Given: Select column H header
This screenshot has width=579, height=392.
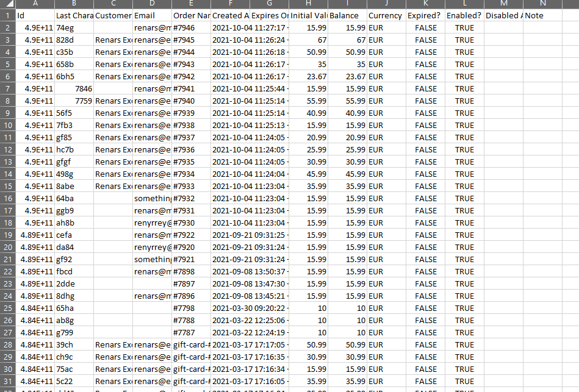Looking at the screenshot, I should click(x=308, y=4).
